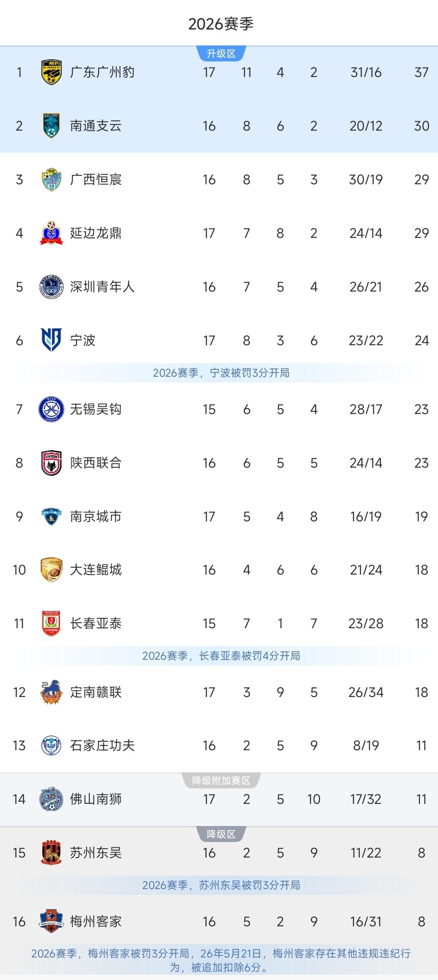Open the 深圳青年人 team name

[x=102, y=287]
